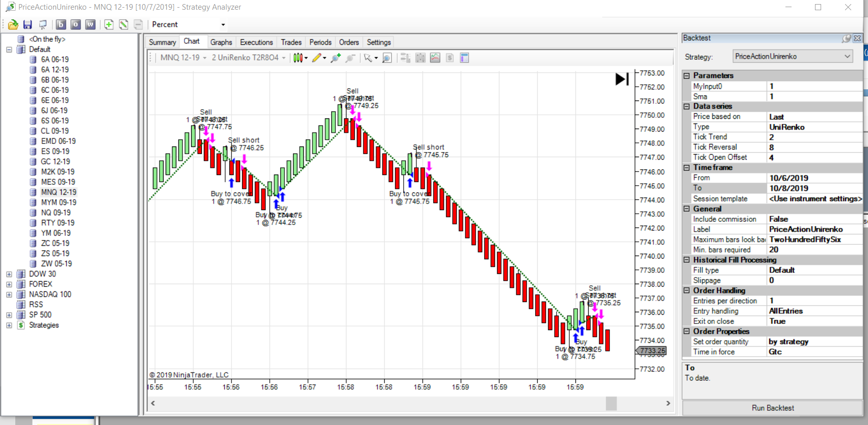868x425 pixels.
Task: Click the chart scrollbar left arrow
Action: [153, 403]
